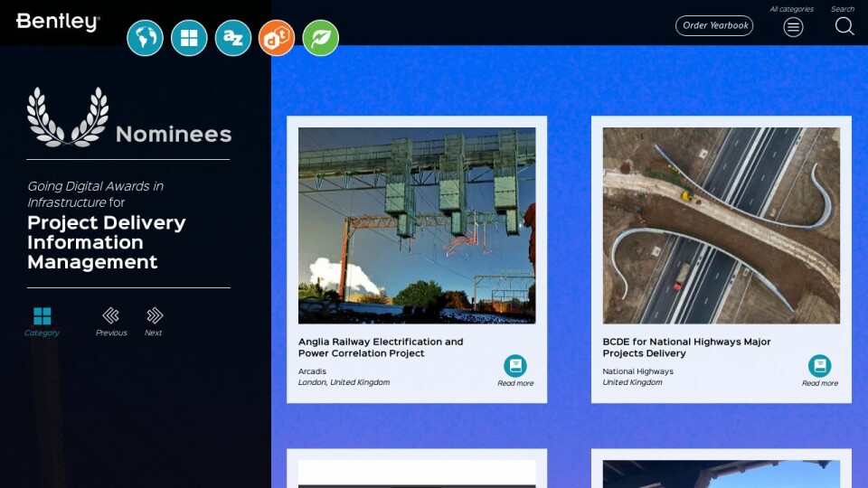This screenshot has width=868, height=488.
Task: Click 'Going Digital Awards in Infrastructure' text
Action: pos(95,194)
